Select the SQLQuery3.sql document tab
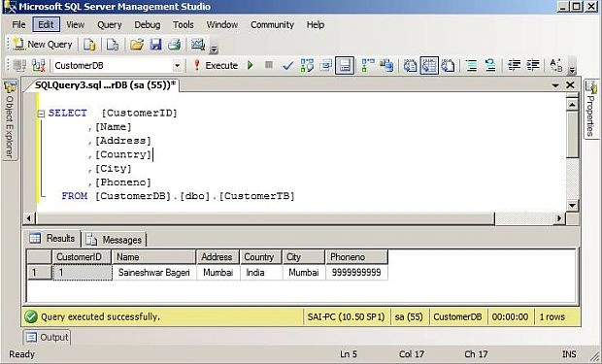The image size is (602, 364). [x=105, y=84]
